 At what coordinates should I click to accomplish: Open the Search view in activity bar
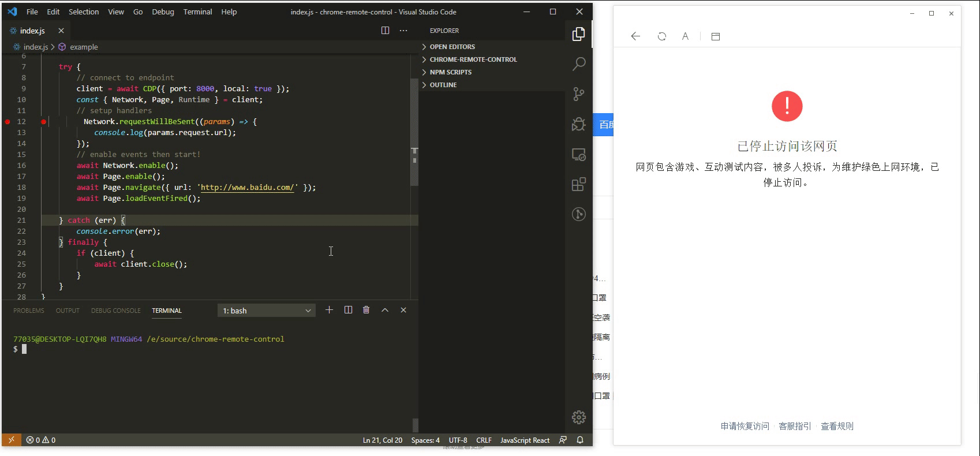click(578, 63)
